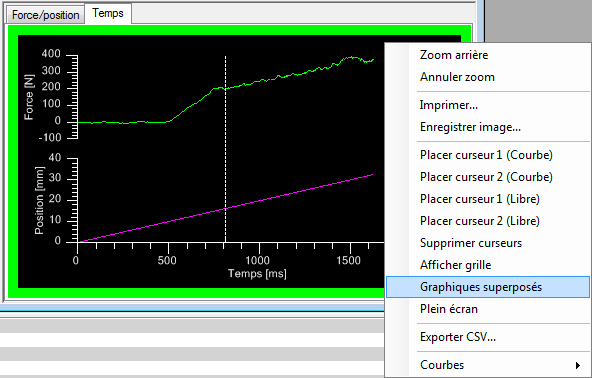Click Annuler zoom menu entry

(487, 77)
